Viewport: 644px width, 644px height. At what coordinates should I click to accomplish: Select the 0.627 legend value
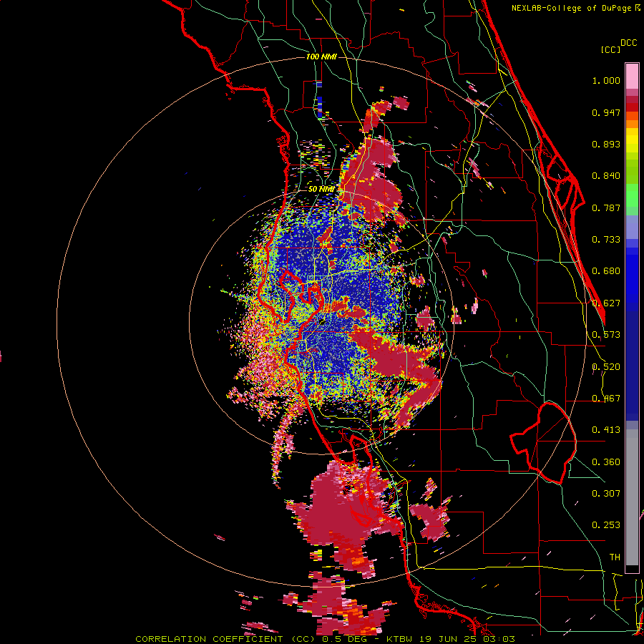coord(606,303)
